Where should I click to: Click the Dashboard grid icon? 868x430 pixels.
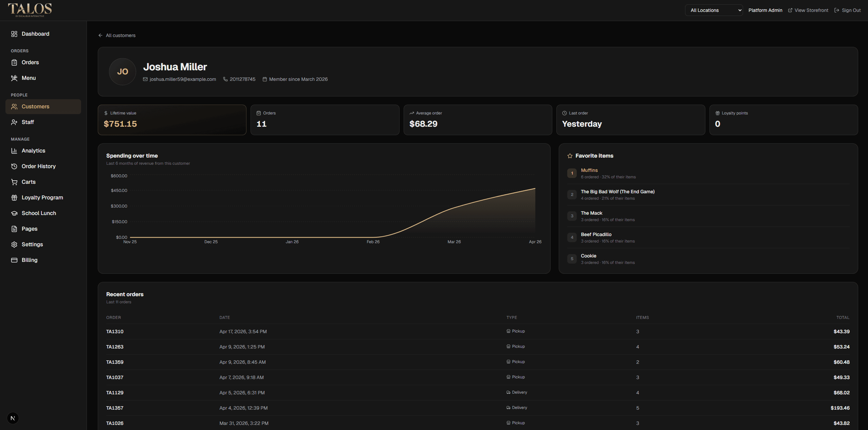pyautogui.click(x=14, y=34)
